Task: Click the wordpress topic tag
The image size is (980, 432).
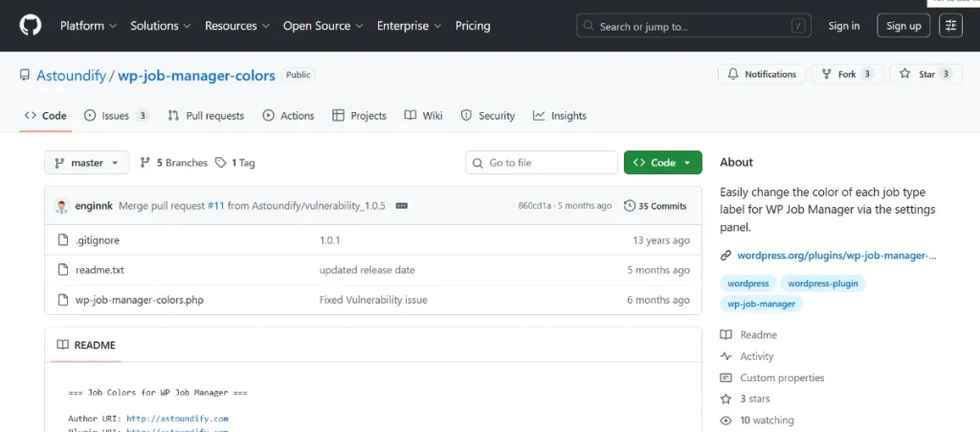Action: [x=748, y=284]
